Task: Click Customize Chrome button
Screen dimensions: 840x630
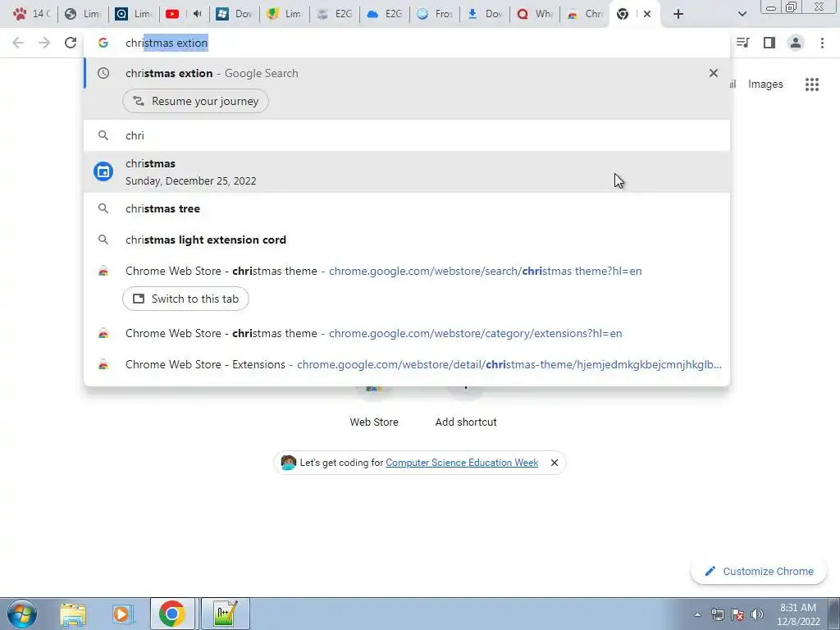Action: click(x=760, y=571)
